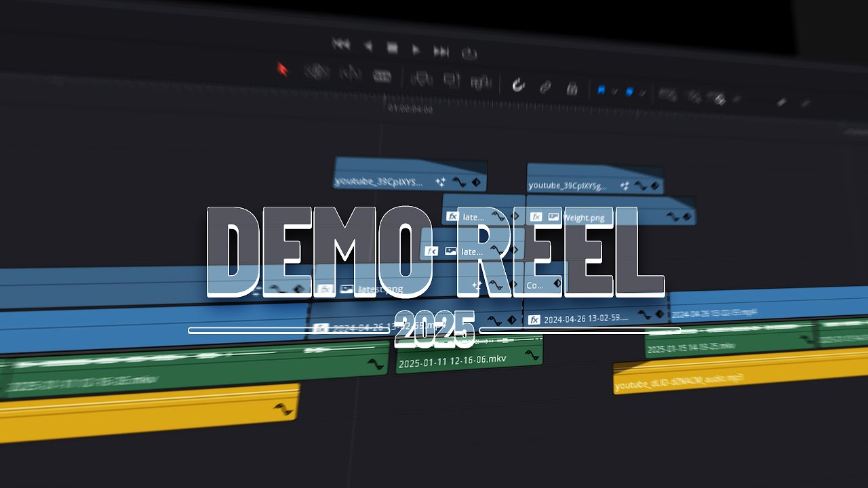Click the curve icon on the left yellow clip
The width and height of the screenshot is (868, 488).
(283, 409)
